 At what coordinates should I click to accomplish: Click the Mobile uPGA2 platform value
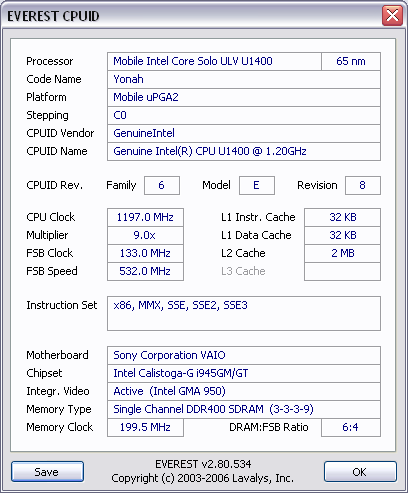[x=244, y=97]
